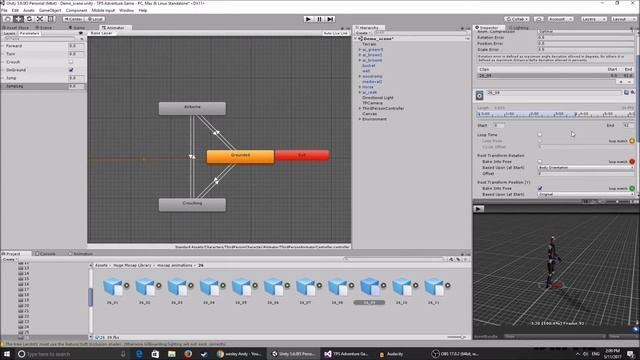This screenshot has width=640, height=360.
Task: Select the 26_05 animation asset
Action: click(x=241, y=287)
